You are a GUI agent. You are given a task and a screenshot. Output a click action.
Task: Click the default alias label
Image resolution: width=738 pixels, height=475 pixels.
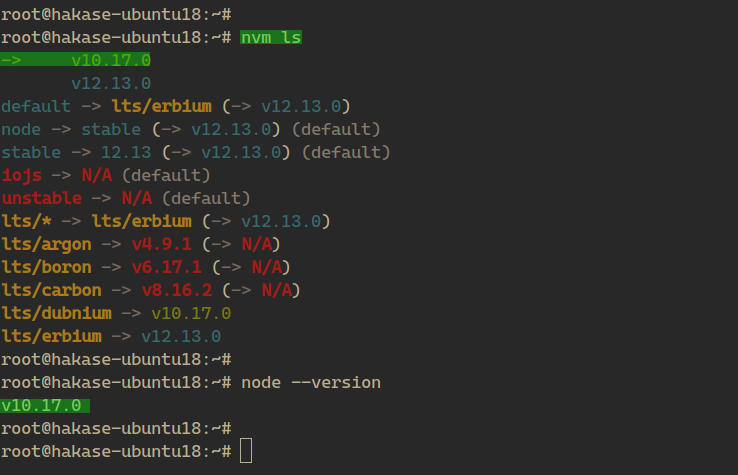click(36, 106)
